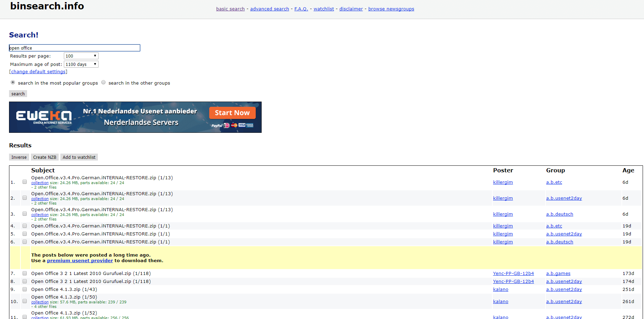Viewport: 644px width, 319px height.
Task: Check the box for result 1
Action: click(x=24, y=182)
